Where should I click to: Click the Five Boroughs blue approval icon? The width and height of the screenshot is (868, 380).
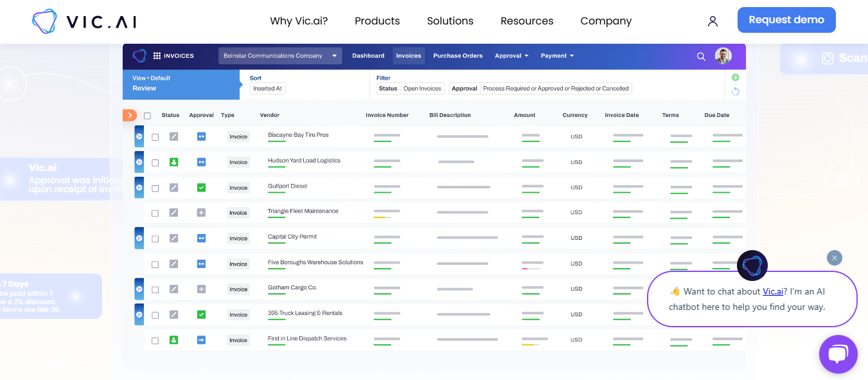[201, 264]
